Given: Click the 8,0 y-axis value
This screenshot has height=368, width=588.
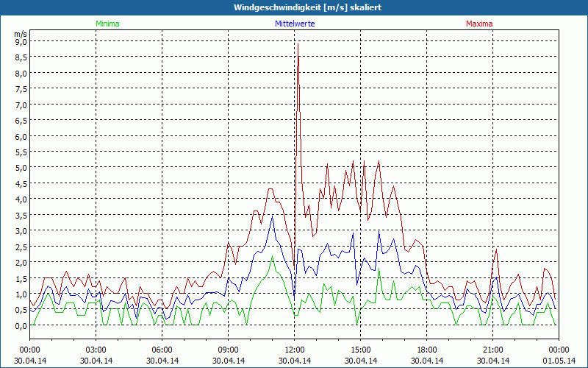Looking at the screenshot, I should tap(21, 74).
